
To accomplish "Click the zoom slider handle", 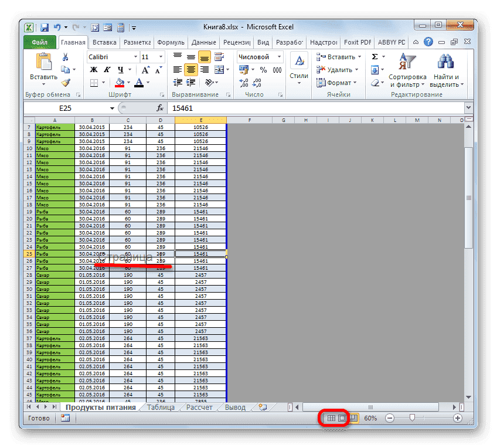I will 413,418.
